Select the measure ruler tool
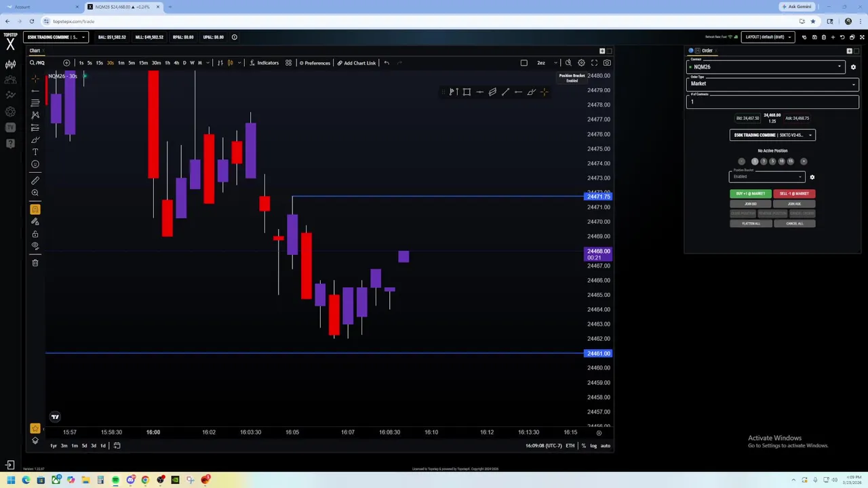The height and width of the screenshot is (488, 868). pyautogui.click(x=35, y=180)
